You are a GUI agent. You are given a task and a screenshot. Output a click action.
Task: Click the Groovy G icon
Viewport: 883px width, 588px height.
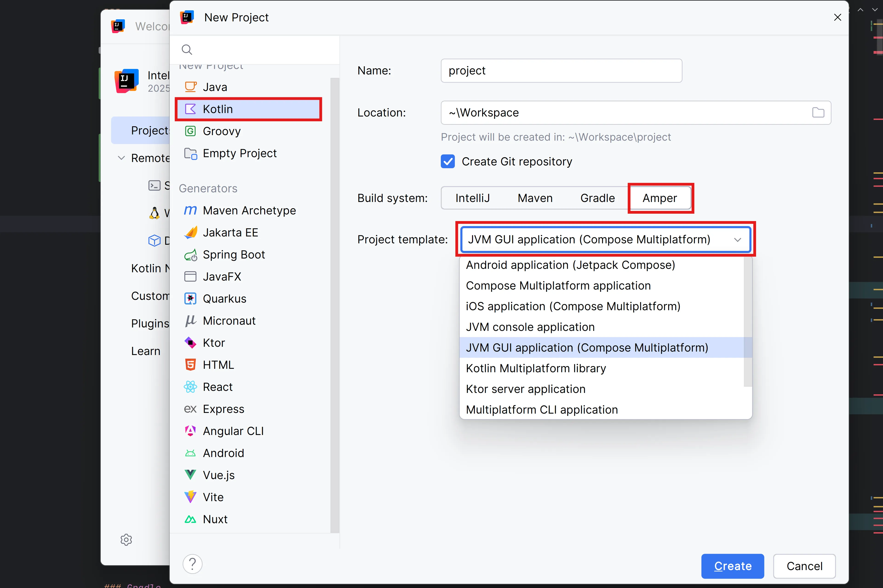[191, 131]
